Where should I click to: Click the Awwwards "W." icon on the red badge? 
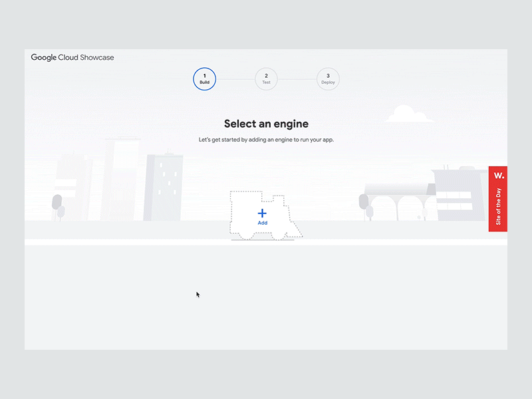tap(498, 175)
